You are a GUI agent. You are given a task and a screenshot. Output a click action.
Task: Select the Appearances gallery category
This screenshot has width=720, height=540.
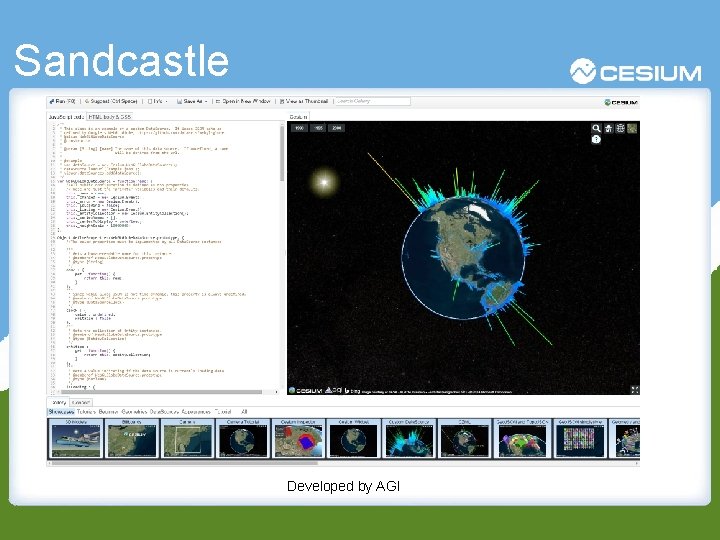click(196, 412)
